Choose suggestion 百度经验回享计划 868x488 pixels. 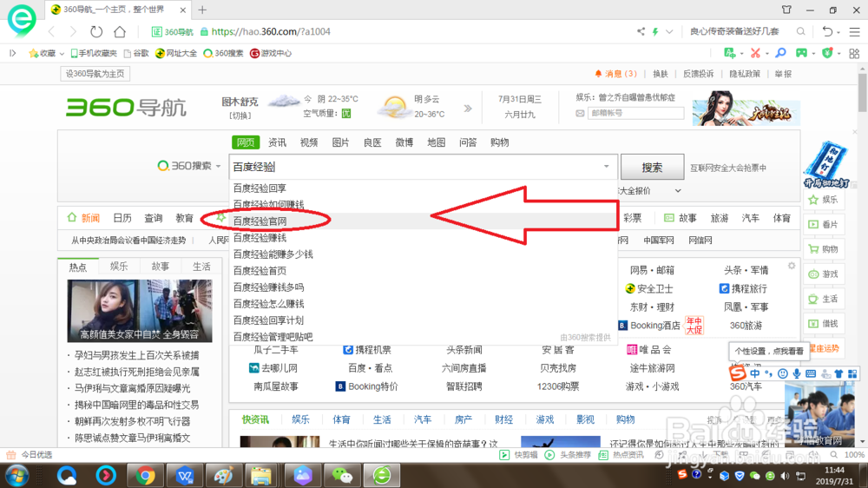(x=268, y=320)
